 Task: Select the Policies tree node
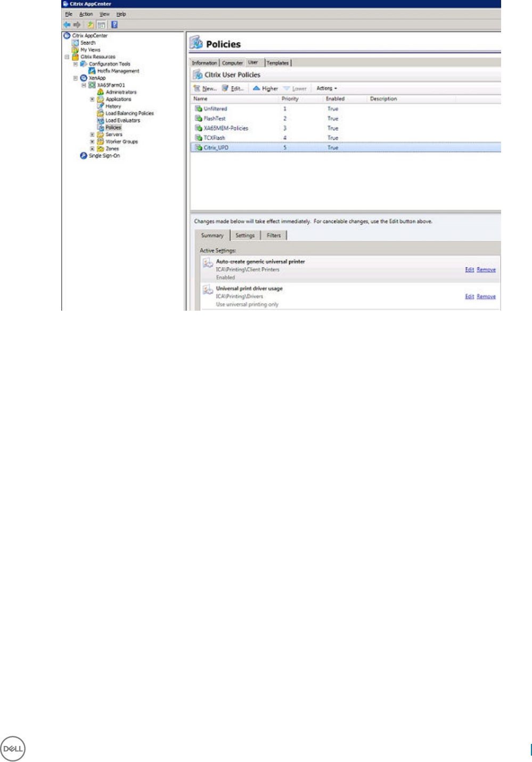(x=113, y=127)
